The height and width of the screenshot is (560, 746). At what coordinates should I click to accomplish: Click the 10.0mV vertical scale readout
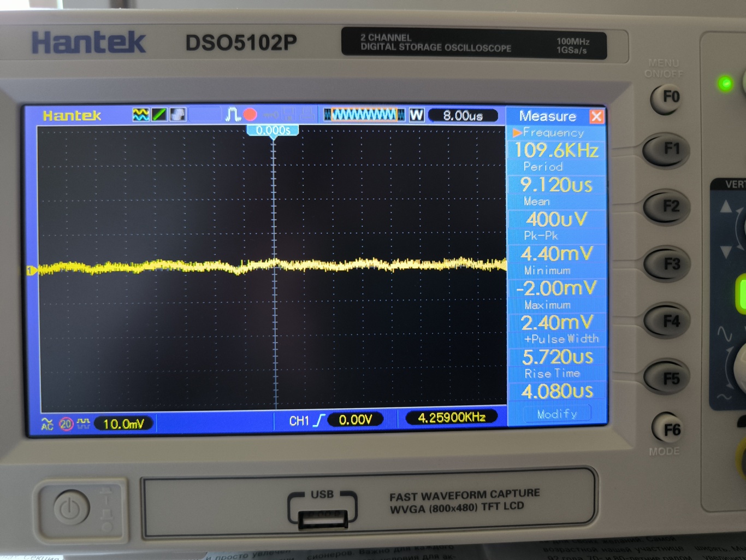point(123,424)
